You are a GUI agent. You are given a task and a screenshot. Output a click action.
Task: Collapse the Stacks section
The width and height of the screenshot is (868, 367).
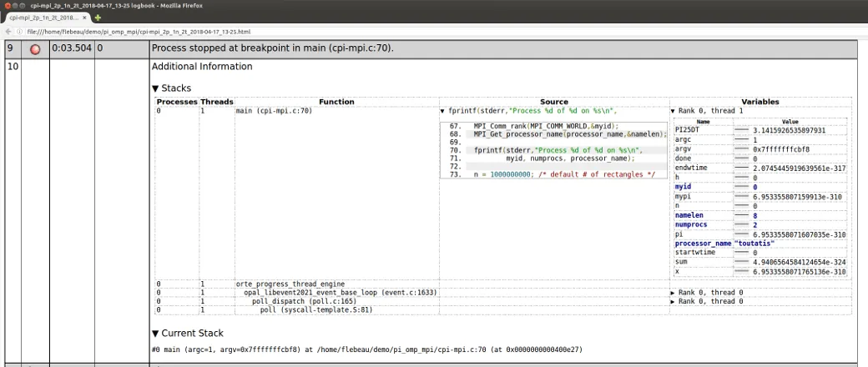pos(155,88)
